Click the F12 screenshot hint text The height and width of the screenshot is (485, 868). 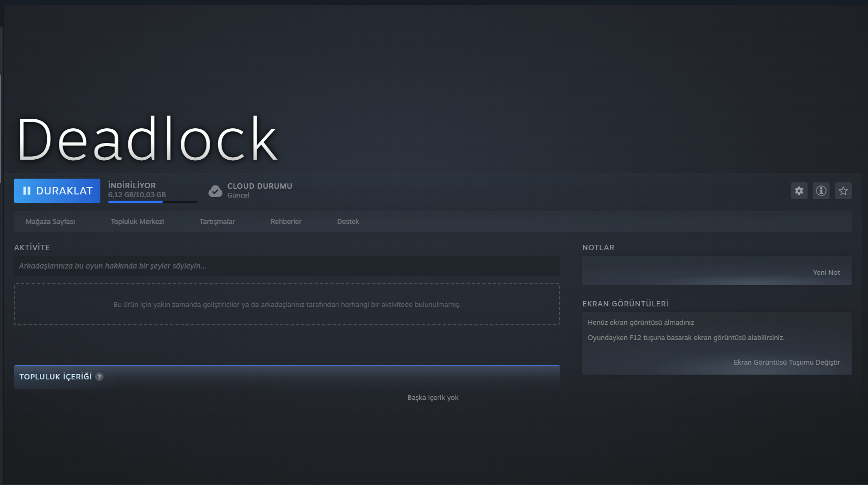pos(686,338)
